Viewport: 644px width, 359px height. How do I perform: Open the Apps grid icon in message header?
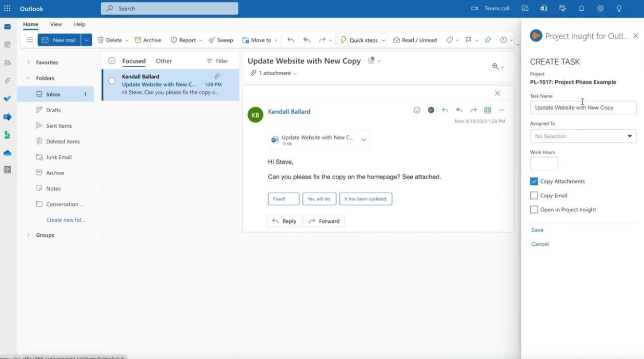pos(487,110)
